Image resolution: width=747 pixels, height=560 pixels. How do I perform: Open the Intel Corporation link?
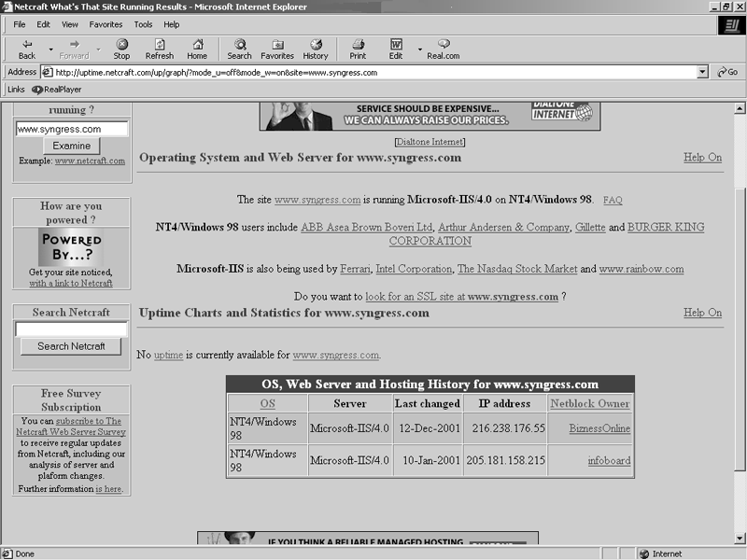click(414, 269)
